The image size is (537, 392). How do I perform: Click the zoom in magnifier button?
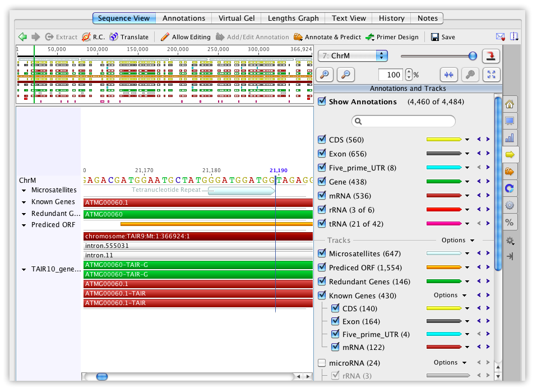(325, 75)
